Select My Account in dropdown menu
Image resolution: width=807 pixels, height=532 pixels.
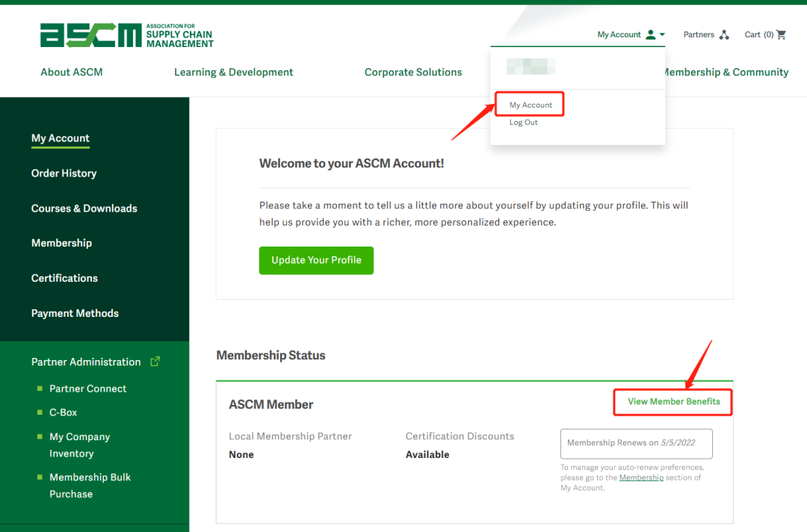pos(531,105)
